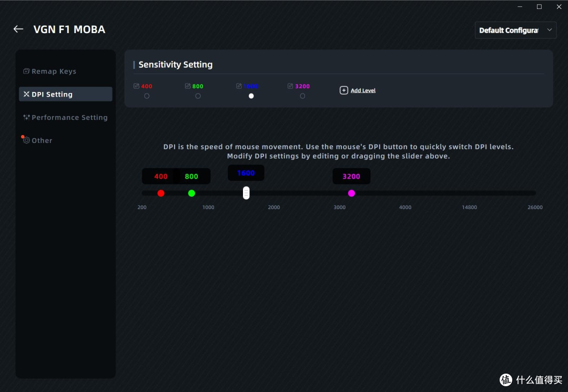
Task: Click the red 400 value above slider
Action: click(161, 176)
